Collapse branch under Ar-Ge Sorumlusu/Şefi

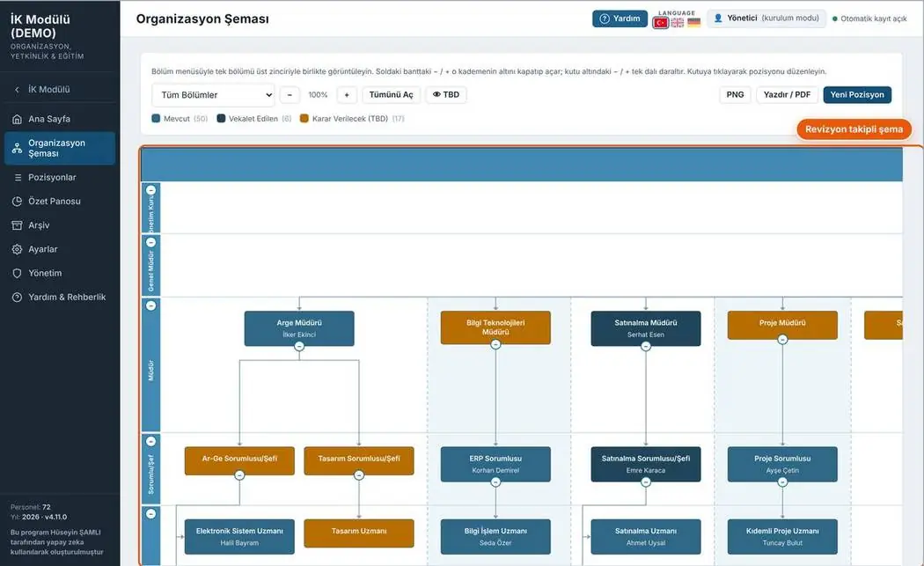coord(239,475)
